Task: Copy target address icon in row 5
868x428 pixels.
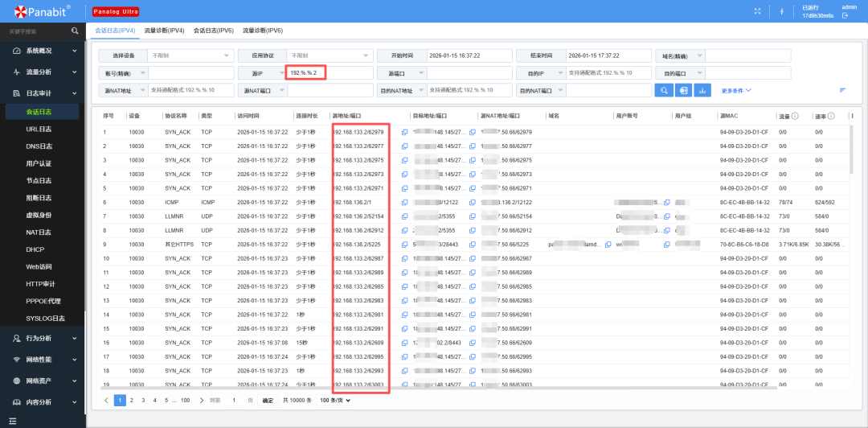Action: point(473,188)
